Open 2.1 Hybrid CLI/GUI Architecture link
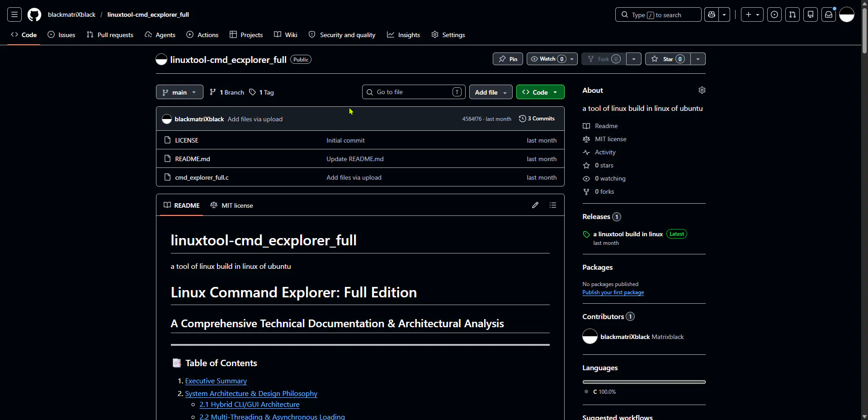 point(250,405)
